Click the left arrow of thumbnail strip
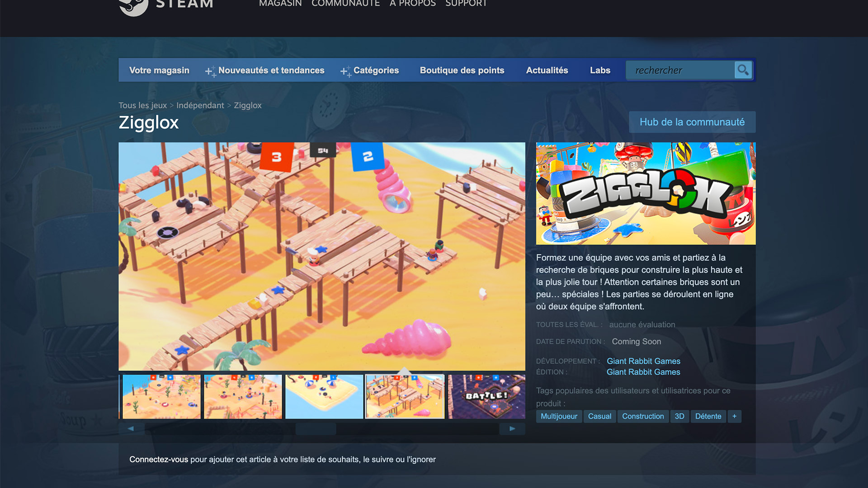The width and height of the screenshot is (868, 488). pyautogui.click(x=131, y=429)
